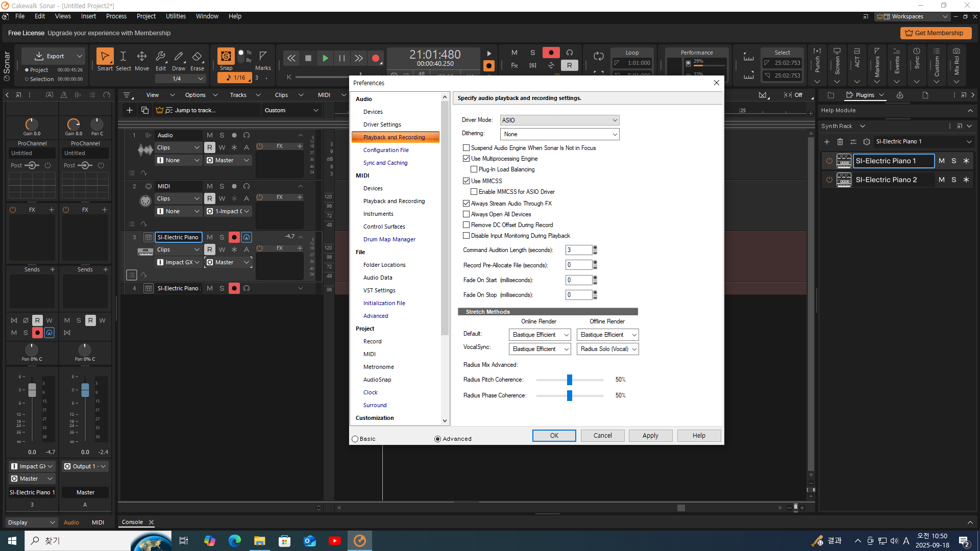This screenshot has width=980, height=551.
Task: Open the Insert menu
Action: pos(88,16)
